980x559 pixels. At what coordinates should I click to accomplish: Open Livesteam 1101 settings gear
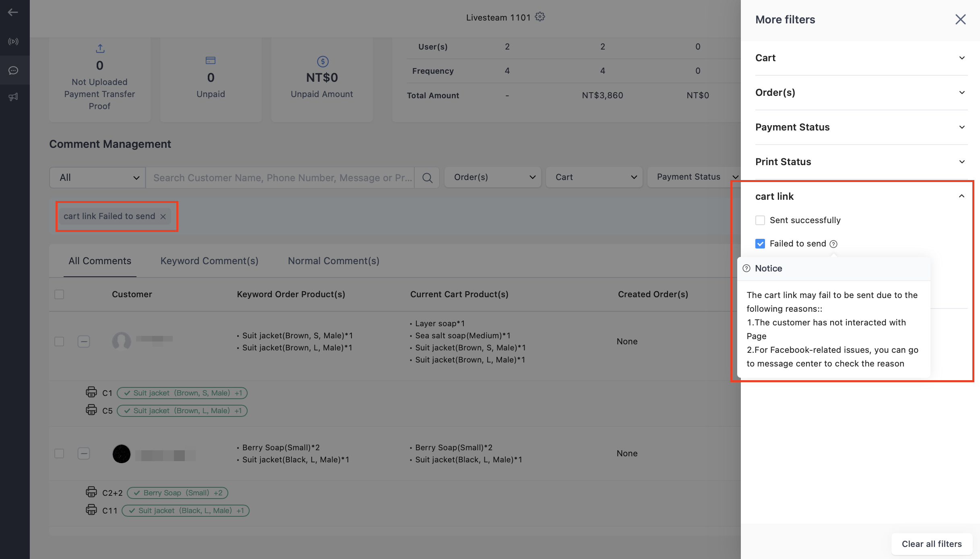pyautogui.click(x=540, y=17)
